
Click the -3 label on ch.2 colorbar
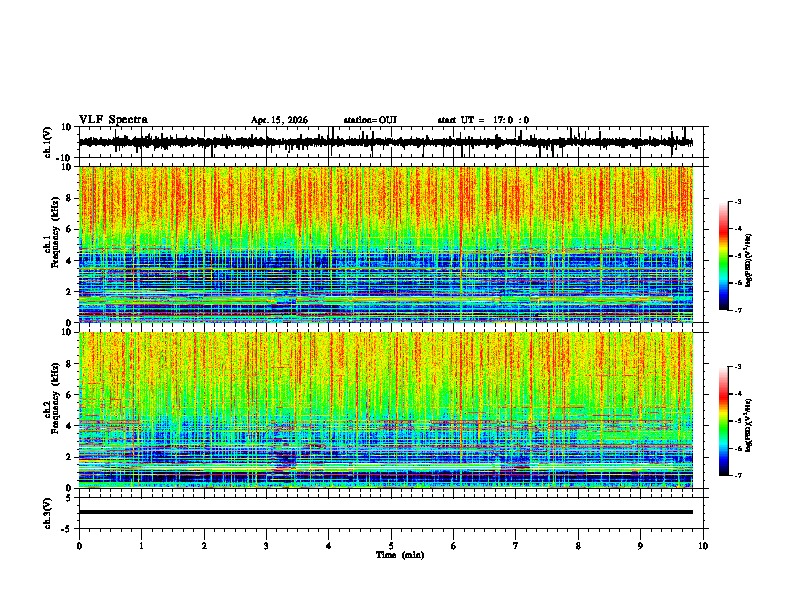click(737, 367)
